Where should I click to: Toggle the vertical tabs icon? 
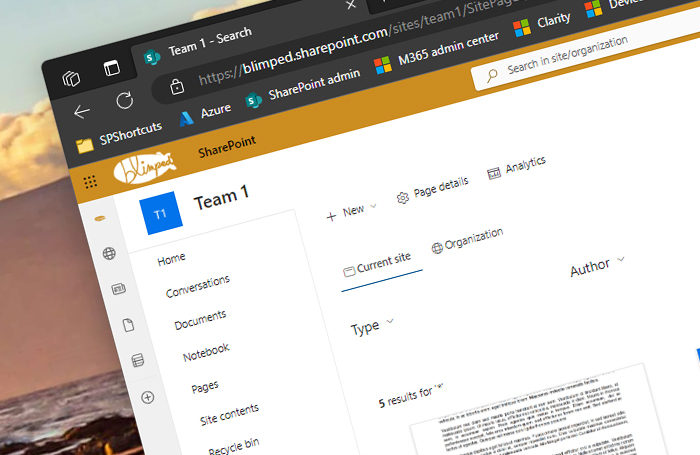[x=112, y=68]
